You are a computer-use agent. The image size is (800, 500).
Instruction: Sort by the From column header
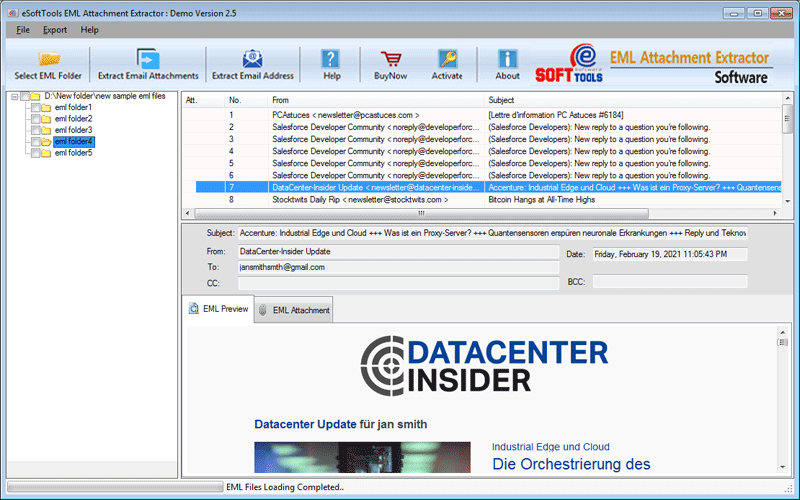(376, 100)
